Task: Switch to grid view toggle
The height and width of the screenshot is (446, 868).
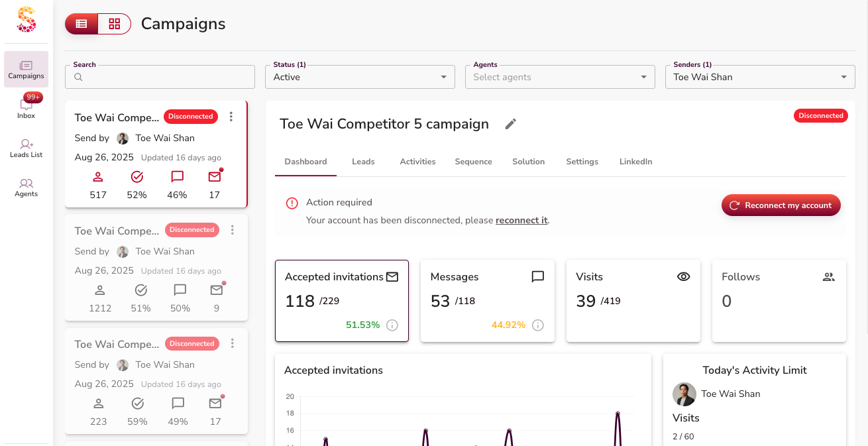Action: [x=115, y=24]
